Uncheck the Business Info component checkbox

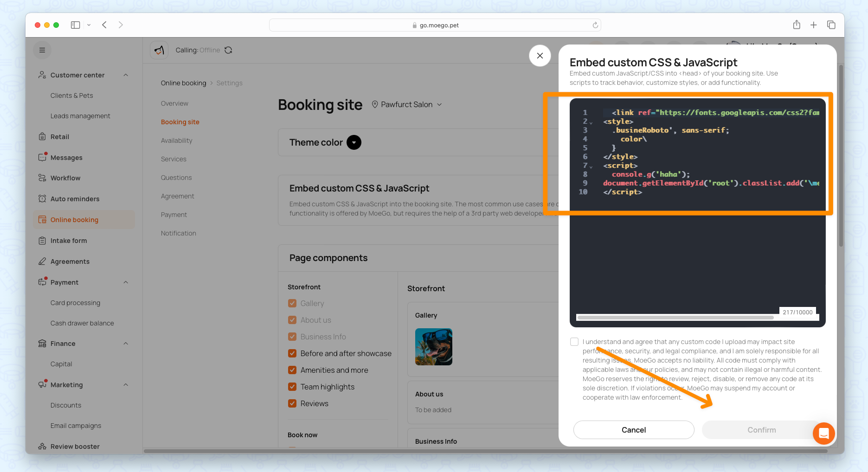(292, 337)
